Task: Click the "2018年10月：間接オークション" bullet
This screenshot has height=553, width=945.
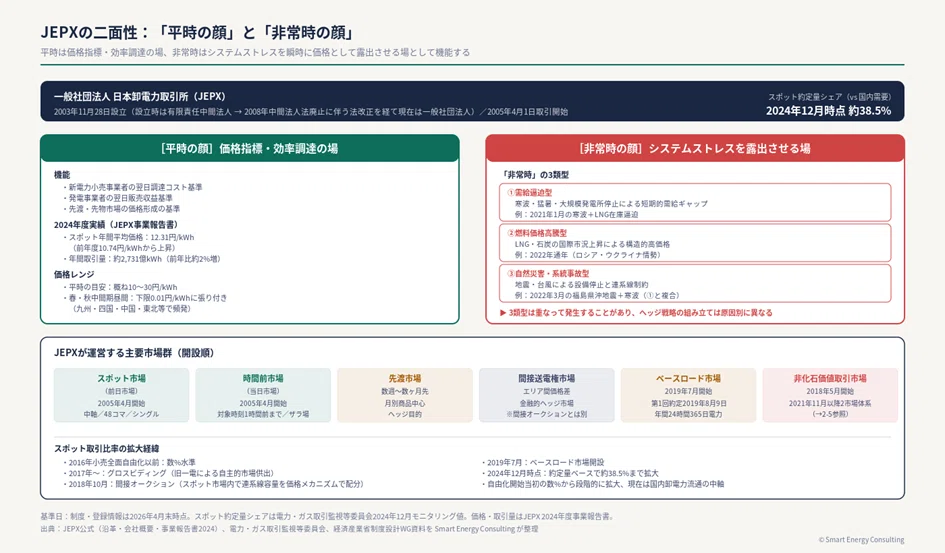Action: pyautogui.click(x=213, y=484)
